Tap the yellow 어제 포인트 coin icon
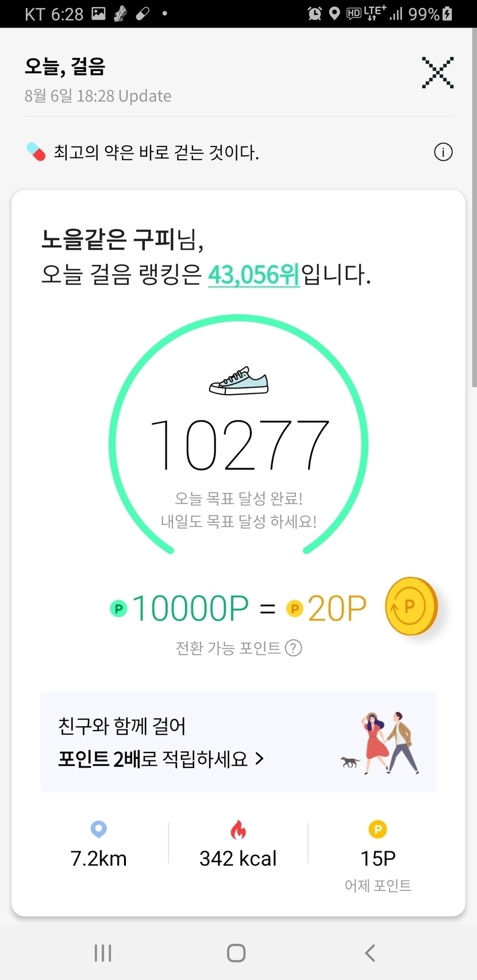The image size is (477, 980). click(x=378, y=829)
